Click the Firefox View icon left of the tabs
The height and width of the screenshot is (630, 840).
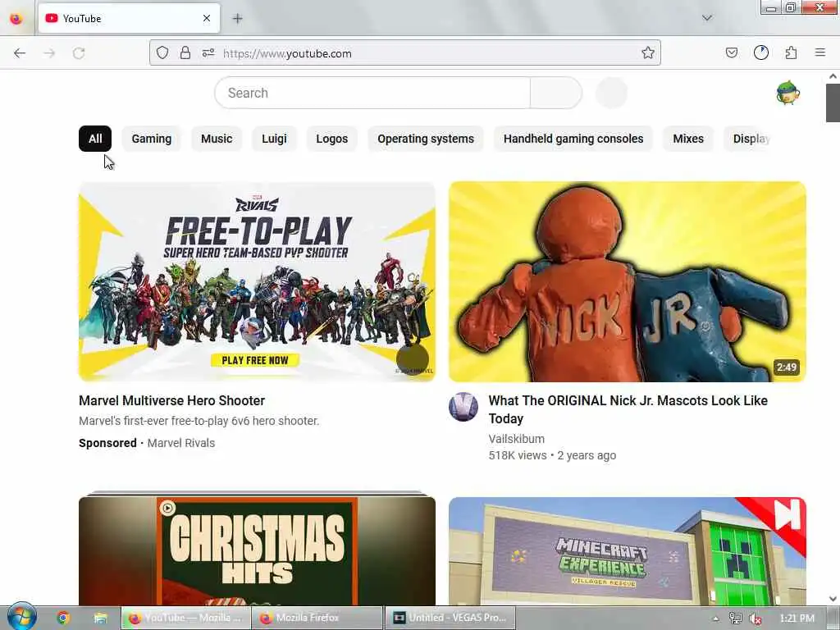tap(16, 18)
